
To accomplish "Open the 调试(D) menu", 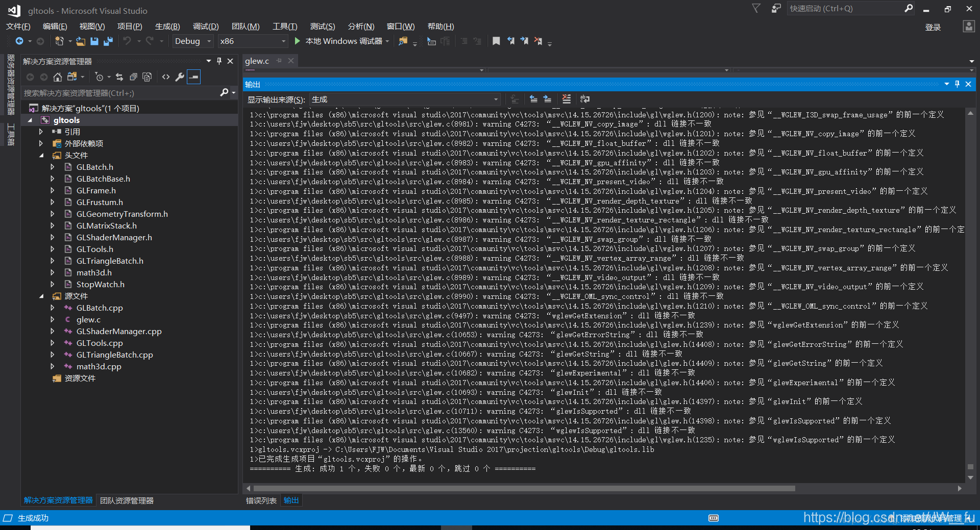I will (x=206, y=27).
